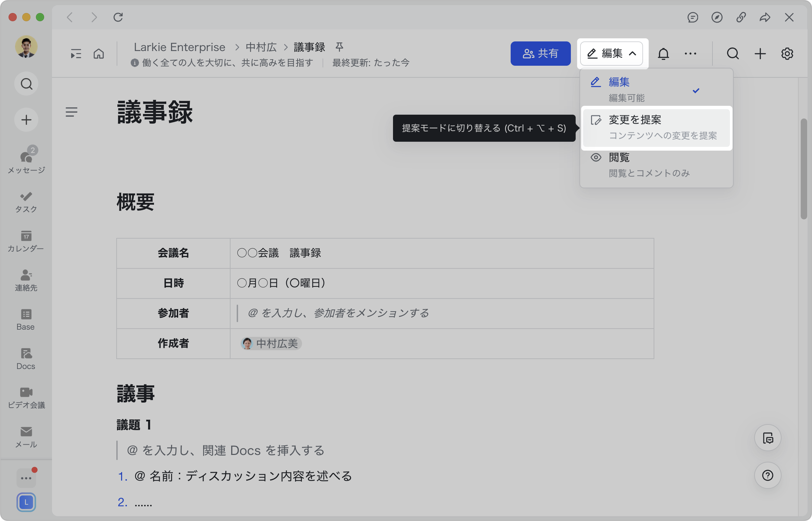This screenshot has height=521, width=812.
Task: Click the help question mark button
Action: (x=768, y=475)
